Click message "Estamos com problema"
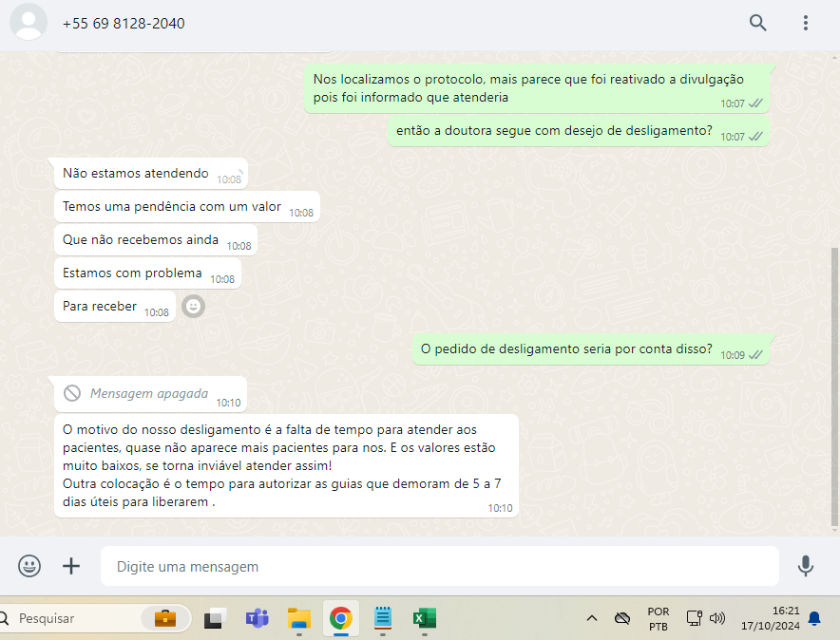The height and width of the screenshot is (640, 840). [147, 273]
